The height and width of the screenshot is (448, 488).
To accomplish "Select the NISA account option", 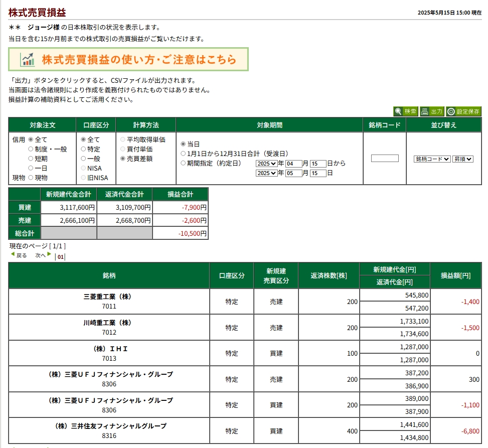I will coord(83,168).
